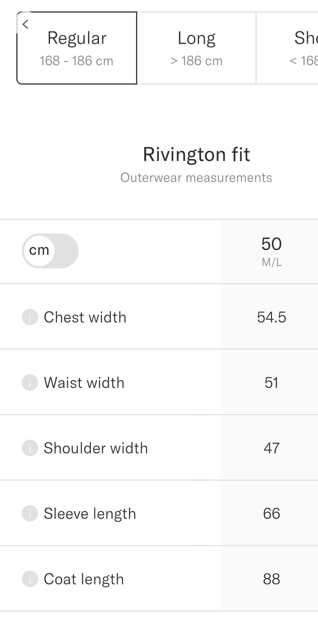Image resolution: width=318 pixels, height=644 pixels.
Task: Click the Sleeve length label
Action: coord(90,513)
